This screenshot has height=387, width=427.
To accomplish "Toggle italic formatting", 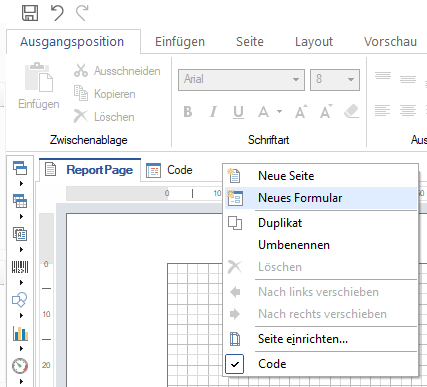I will (x=213, y=112).
